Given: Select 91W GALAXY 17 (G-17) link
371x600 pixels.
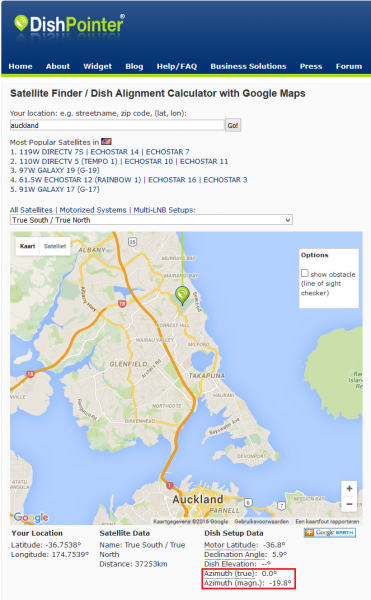Looking at the screenshot, I should coord(59,189).
